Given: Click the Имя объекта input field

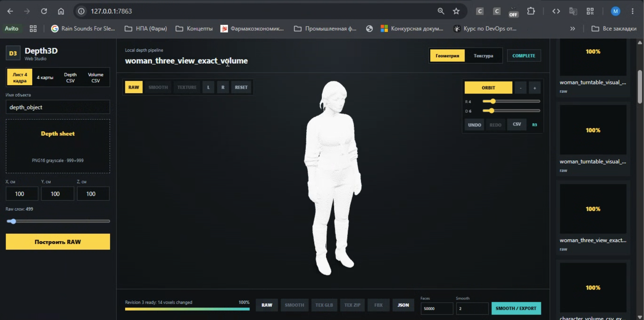Looking at the screenshot, I should pos(58,107).
